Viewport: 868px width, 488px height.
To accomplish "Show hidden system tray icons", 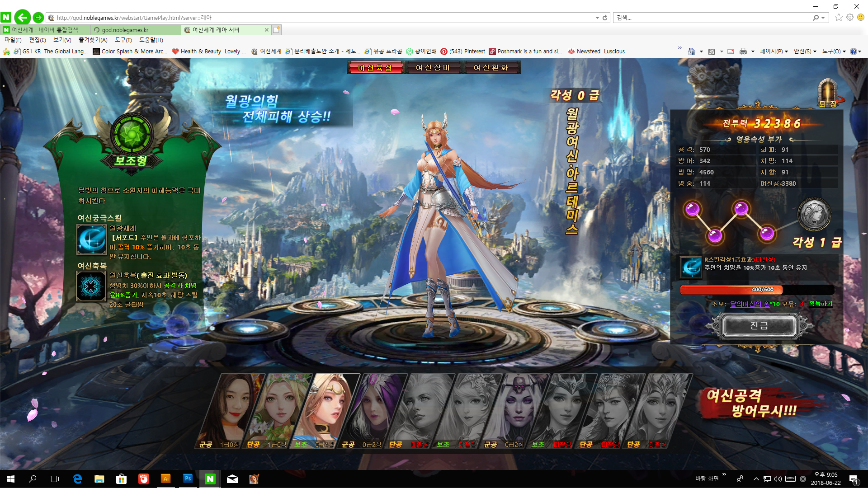I will tap(756, 479).
